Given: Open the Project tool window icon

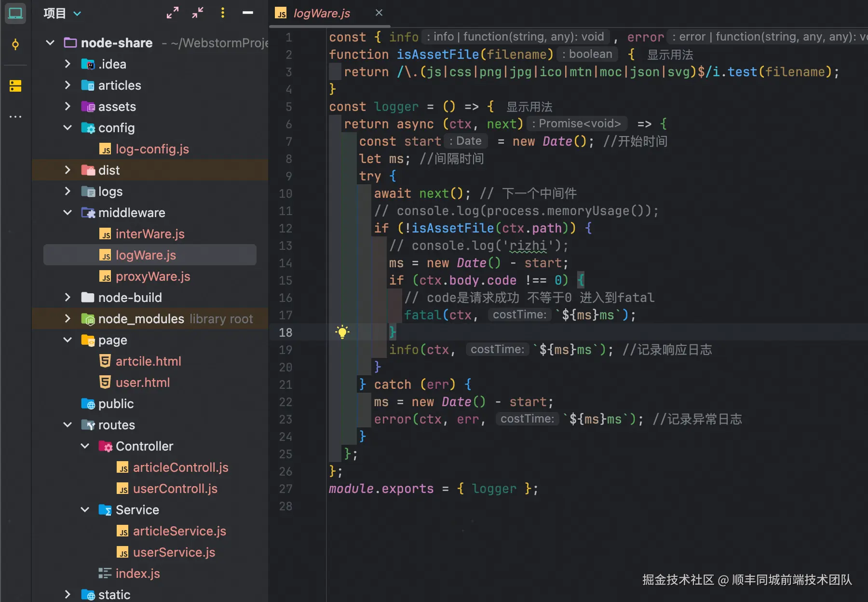Looking at the screenshot, I should pos(15,14).
